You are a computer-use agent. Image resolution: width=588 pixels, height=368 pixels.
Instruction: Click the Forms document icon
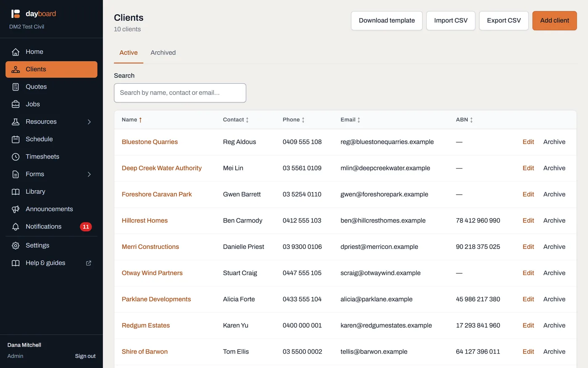[x=16, y=174]
